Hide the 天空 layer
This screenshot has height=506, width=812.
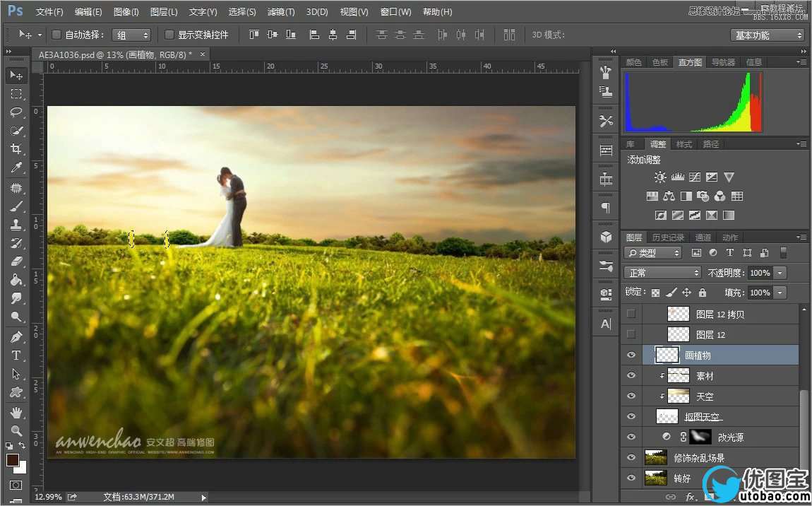(x=631, y=396)
